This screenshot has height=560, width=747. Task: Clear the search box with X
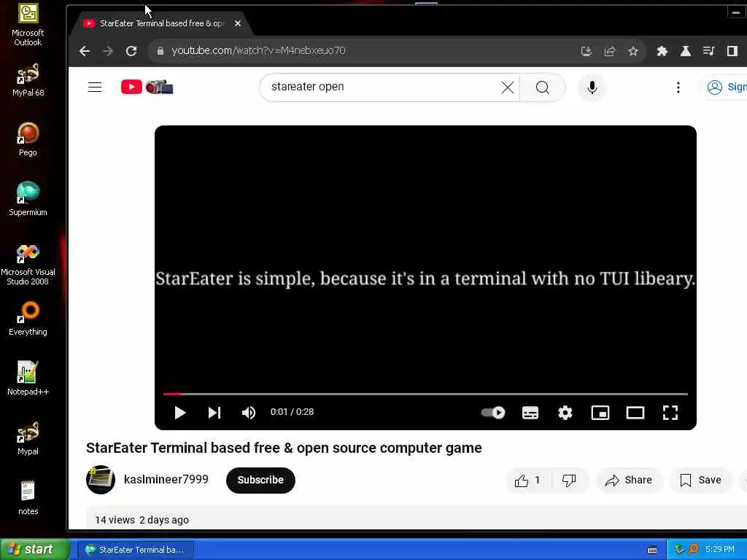(x=508, y=87)
